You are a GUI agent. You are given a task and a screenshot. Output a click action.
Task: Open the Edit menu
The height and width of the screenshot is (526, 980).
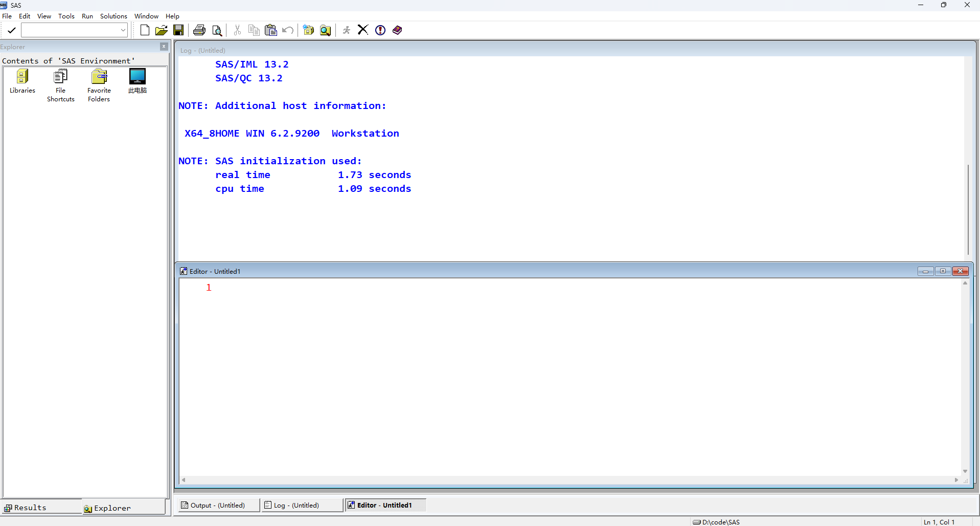point(25,16)
